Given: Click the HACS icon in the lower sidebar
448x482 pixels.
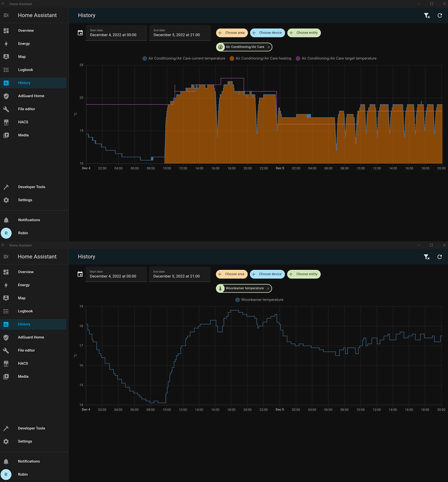Looking at the screenshot, I should 6,363.
